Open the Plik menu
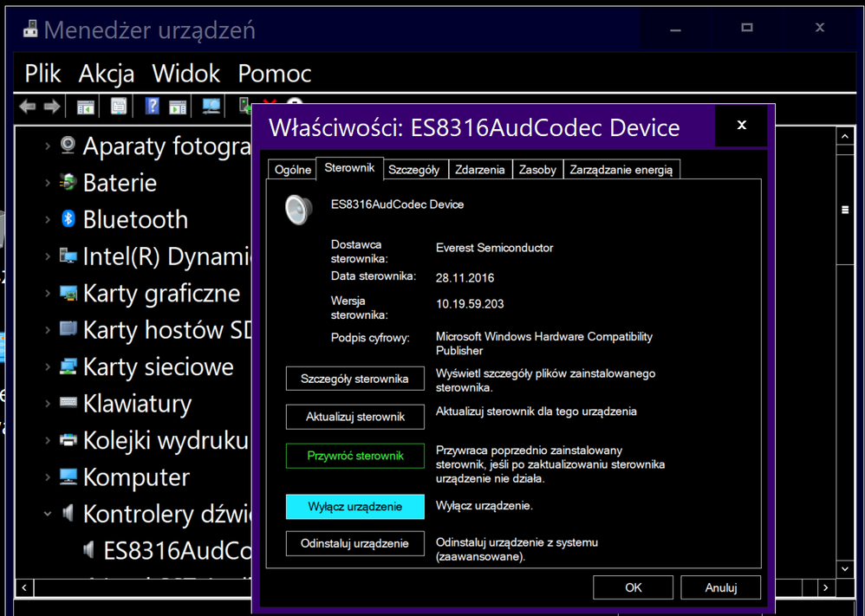Screen dimensions: 865x616 [x=42, y=74]
